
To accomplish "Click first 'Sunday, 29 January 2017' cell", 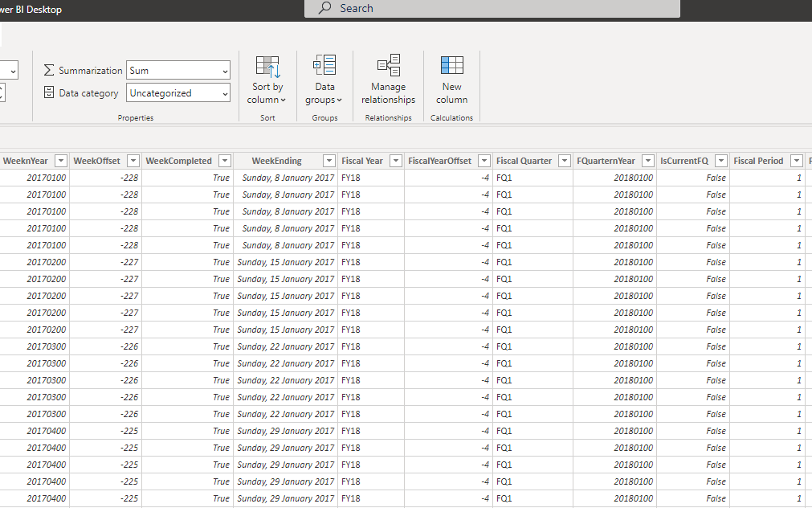I will (286, 432).
